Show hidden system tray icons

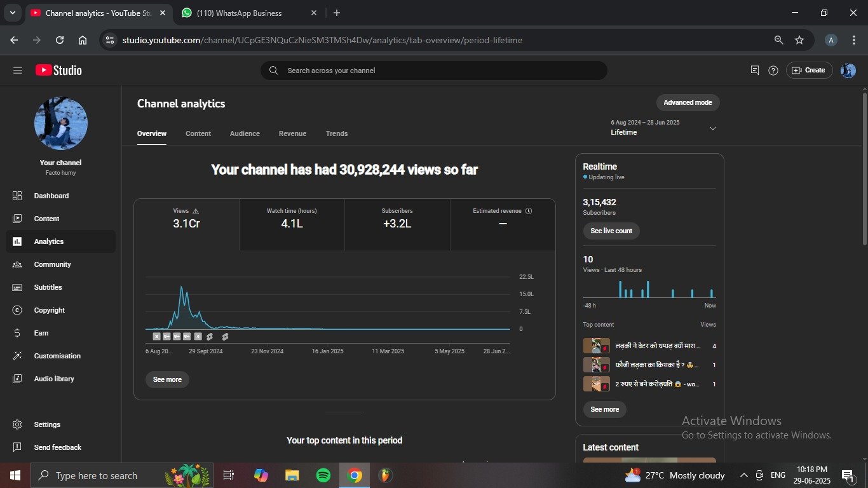coord(743,475)
